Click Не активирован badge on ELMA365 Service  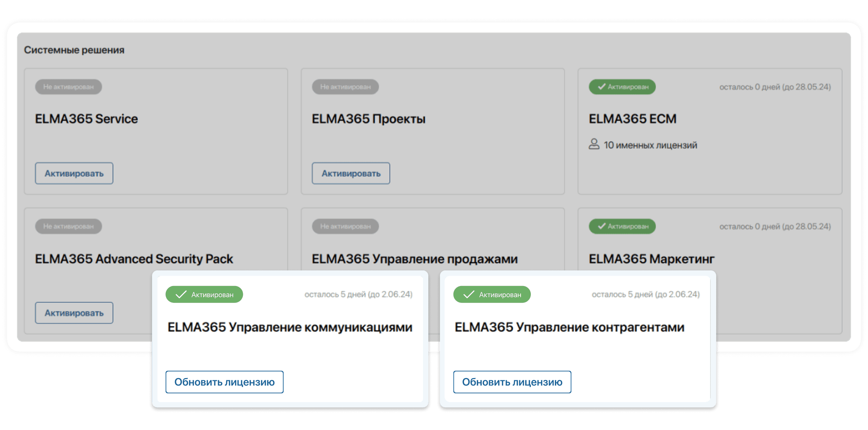69,87
